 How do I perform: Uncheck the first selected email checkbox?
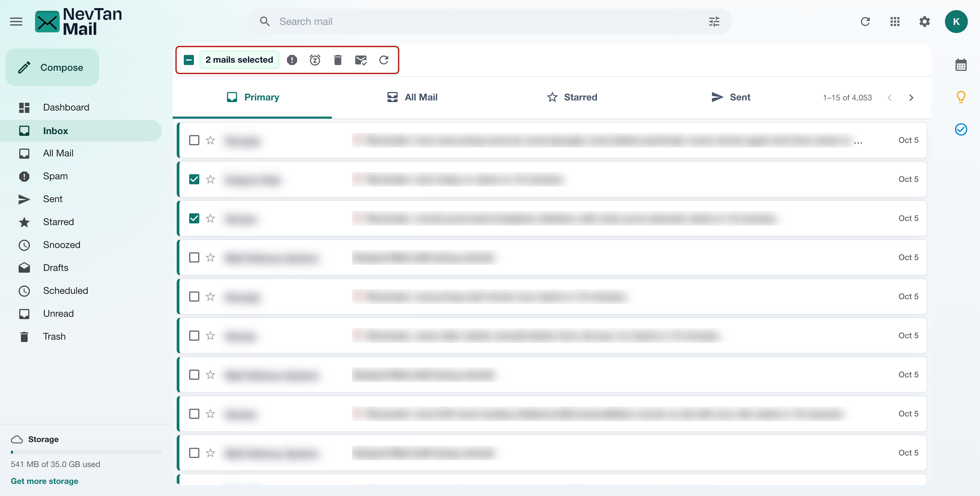pyautogui.click(x=194, y=179)
